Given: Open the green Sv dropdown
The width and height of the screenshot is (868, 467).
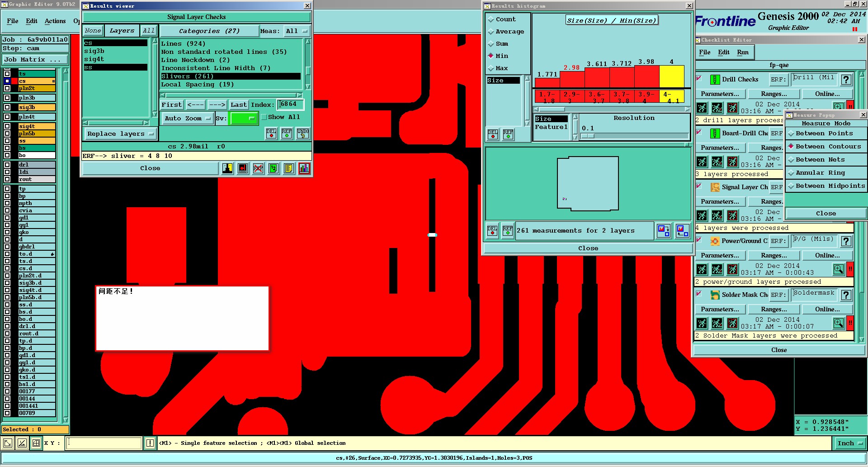Looking at the screenshot, I should click(x=244, y=119).
